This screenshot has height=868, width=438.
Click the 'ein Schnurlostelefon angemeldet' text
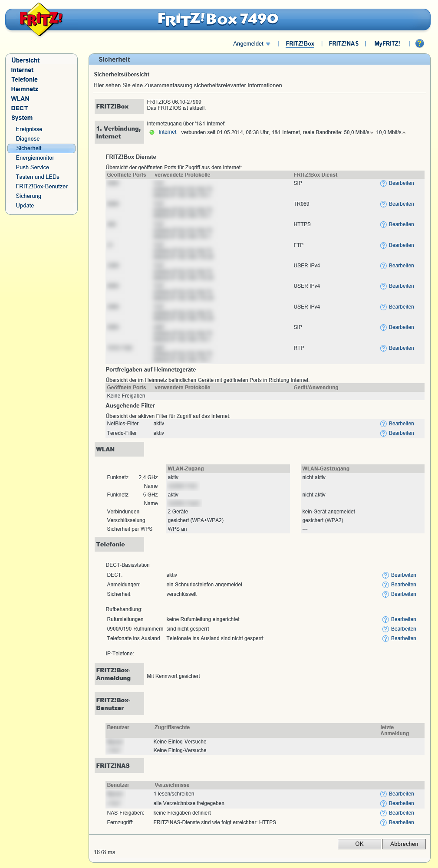(x=204, y=585)
